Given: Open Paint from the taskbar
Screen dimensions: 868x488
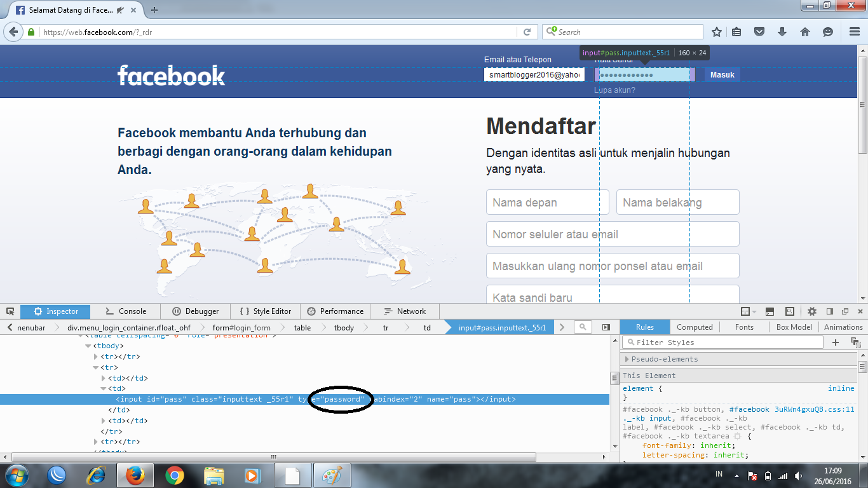Looking at the screenshot, I should pyautogui.click(x=332, y=475).
